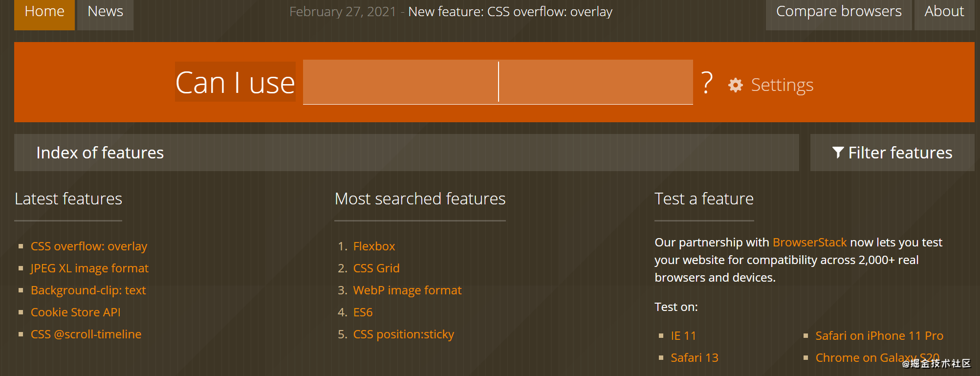
Task: Expand the Index of features bar
Action: 406,153
